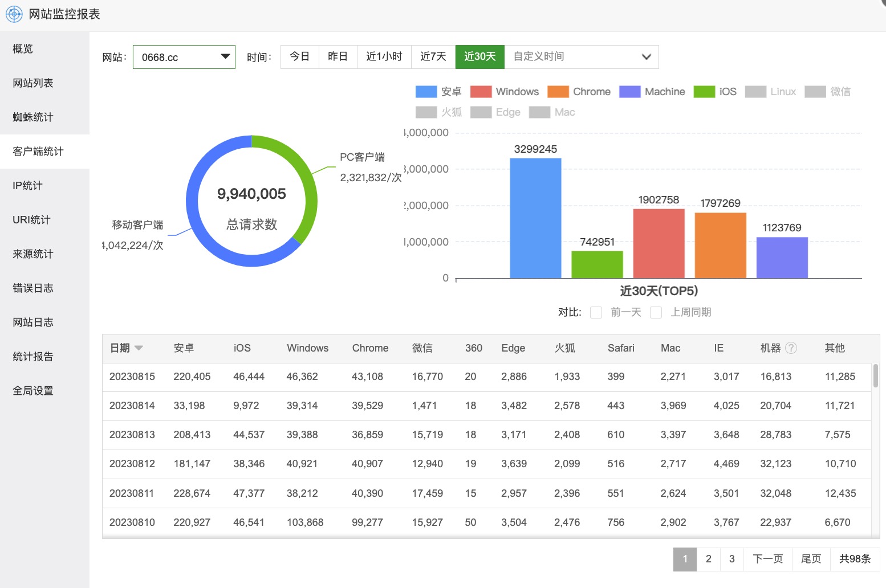
Task: Open the 网站 selector showing 0668.cc
Action: point(184,57)
